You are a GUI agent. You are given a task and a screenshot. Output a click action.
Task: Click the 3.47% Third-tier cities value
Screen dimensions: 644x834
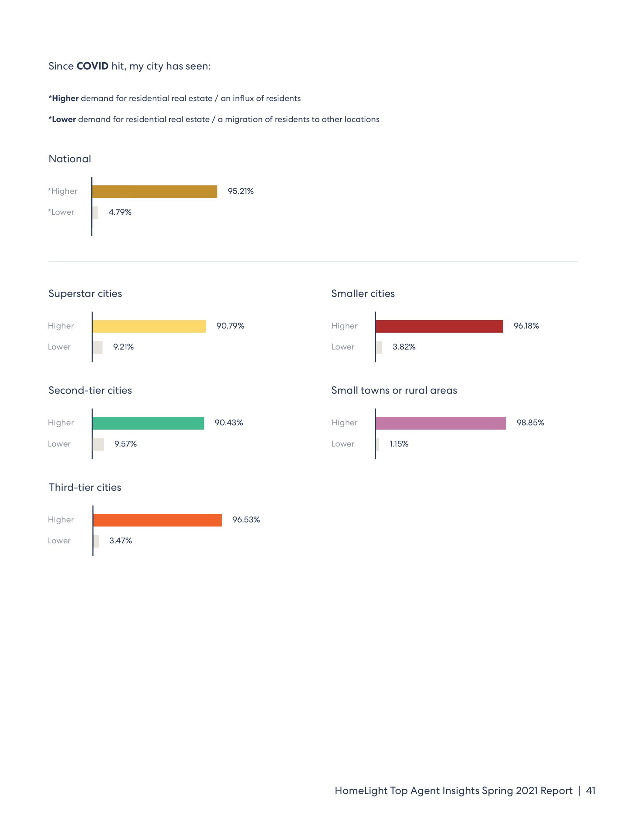pos(121,541)
